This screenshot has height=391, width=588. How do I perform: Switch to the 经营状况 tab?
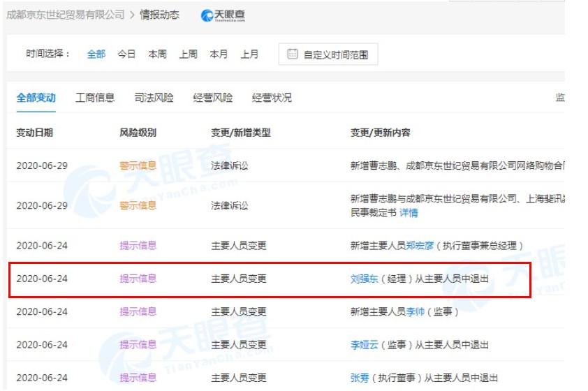[x=272, y=98]
